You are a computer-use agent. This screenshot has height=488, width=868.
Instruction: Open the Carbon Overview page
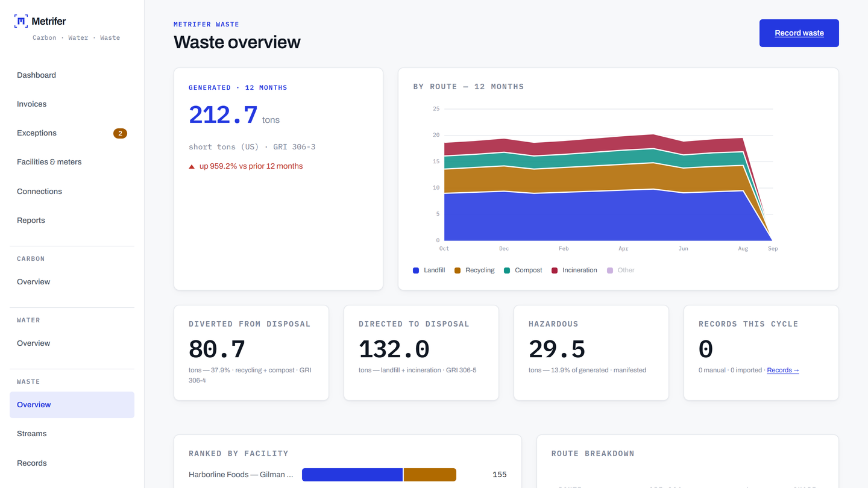[x=72, y=282]
